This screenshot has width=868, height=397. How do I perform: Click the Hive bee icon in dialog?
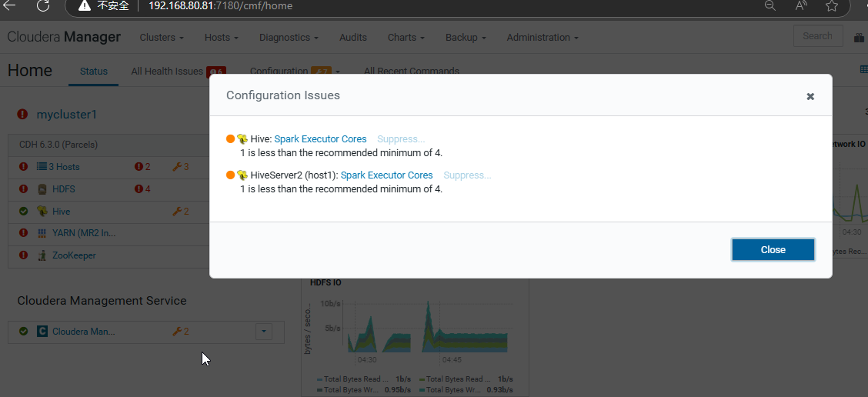[x=242, y=139]
